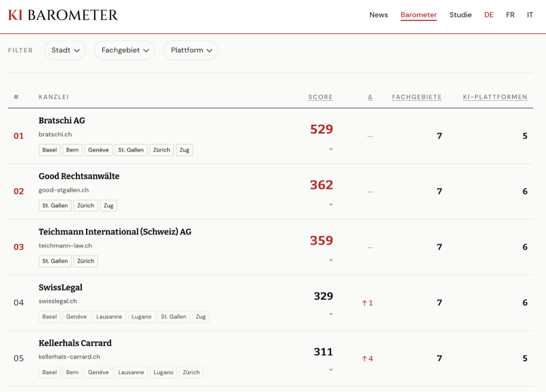Open Bratschi AG entry
The height and width of the screenshot is (392, 546).
coord(62,121)
